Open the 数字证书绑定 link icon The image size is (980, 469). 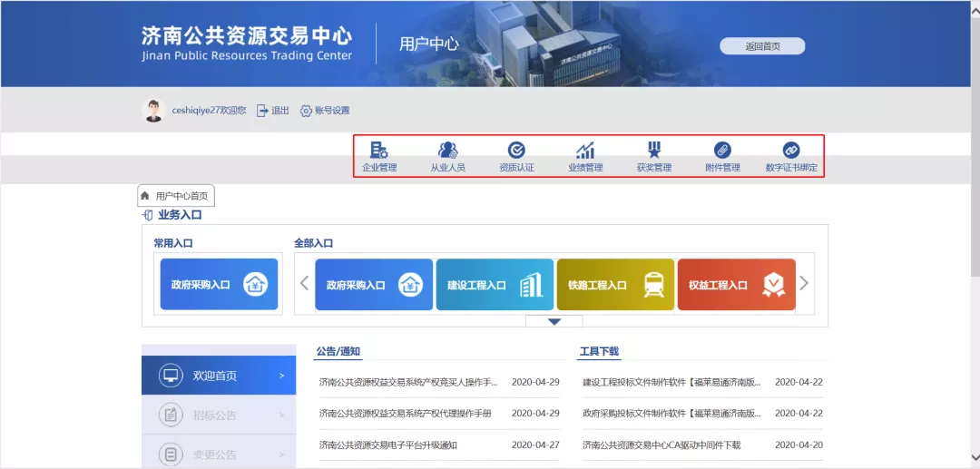click(791, 151)
